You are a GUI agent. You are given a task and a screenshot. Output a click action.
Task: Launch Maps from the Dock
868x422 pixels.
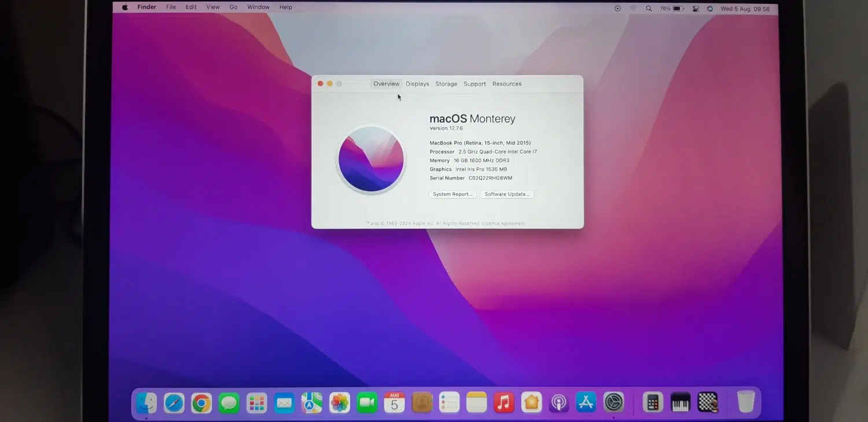point(312,402)
